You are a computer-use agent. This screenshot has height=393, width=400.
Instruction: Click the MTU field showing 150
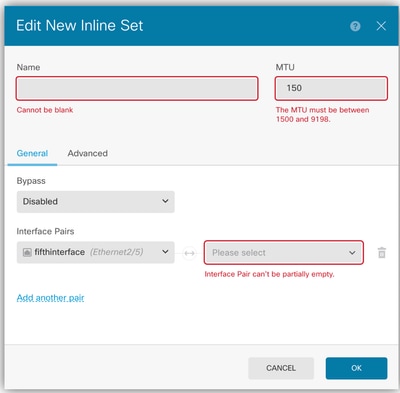click(331, 88)
